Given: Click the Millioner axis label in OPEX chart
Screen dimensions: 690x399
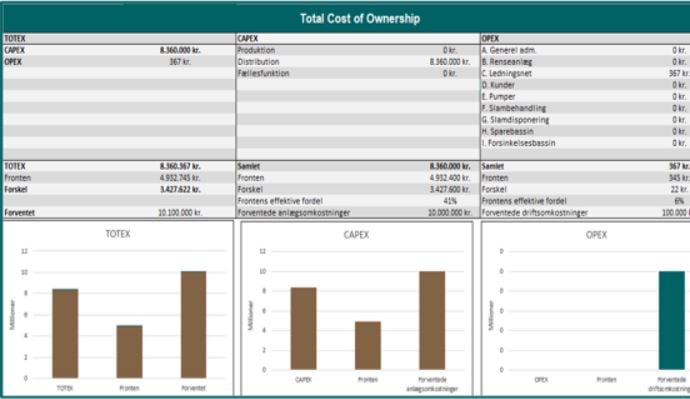Looking at the screenshot, I should (491, 315).
